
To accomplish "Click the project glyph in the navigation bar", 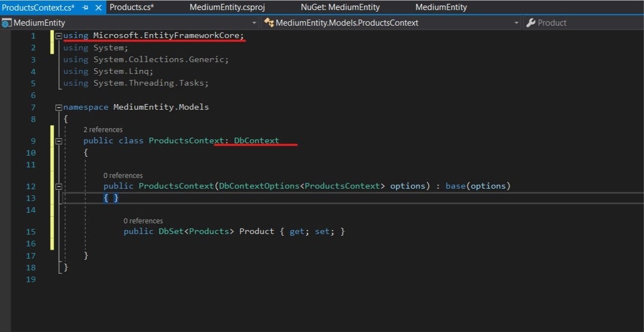I will [x=6, y=22].
